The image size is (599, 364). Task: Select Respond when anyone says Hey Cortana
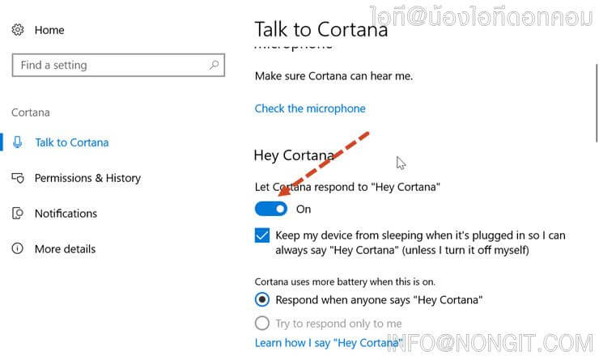(x=262, y=300)
